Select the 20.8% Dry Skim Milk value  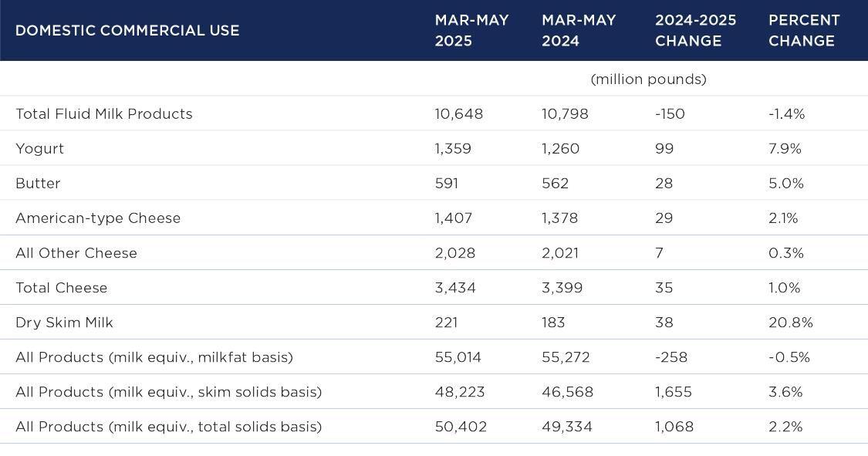pos(790,323)
